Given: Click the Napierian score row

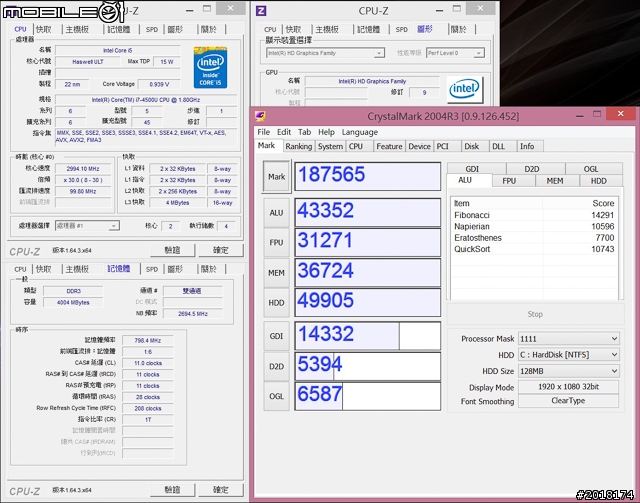Looking at the screenshot, I should point(534,227).
